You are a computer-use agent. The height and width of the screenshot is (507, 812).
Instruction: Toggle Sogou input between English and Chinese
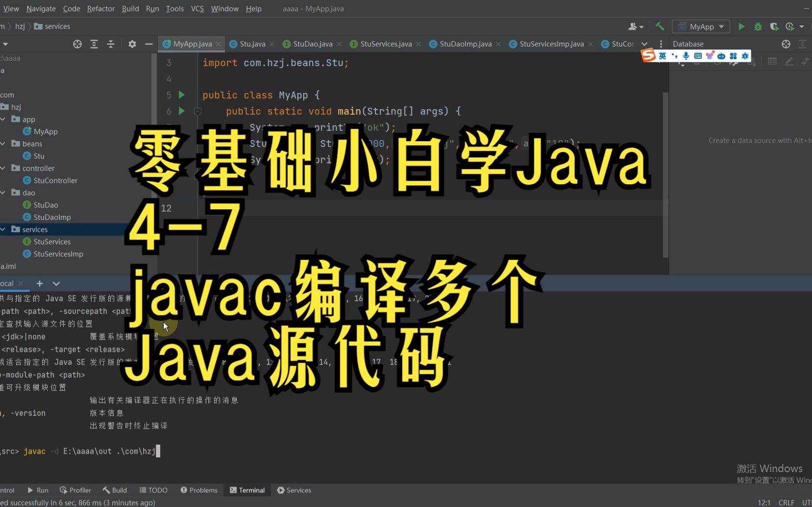coord(662,56)
